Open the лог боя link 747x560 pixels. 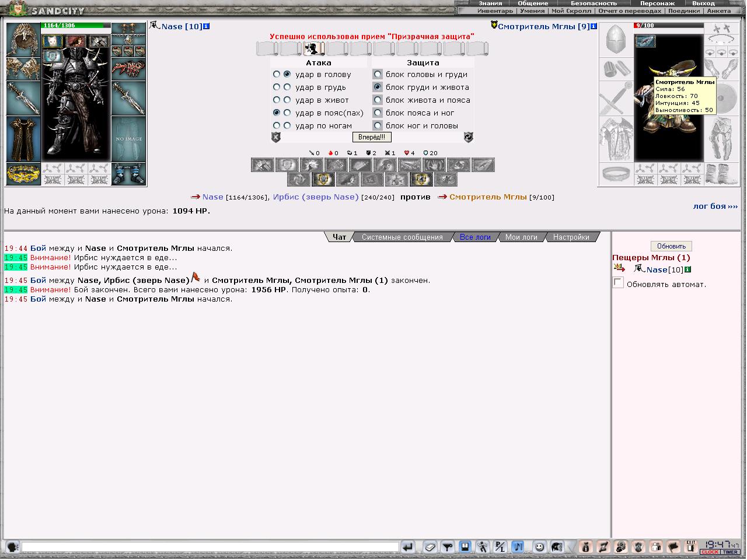coord(715,206)
